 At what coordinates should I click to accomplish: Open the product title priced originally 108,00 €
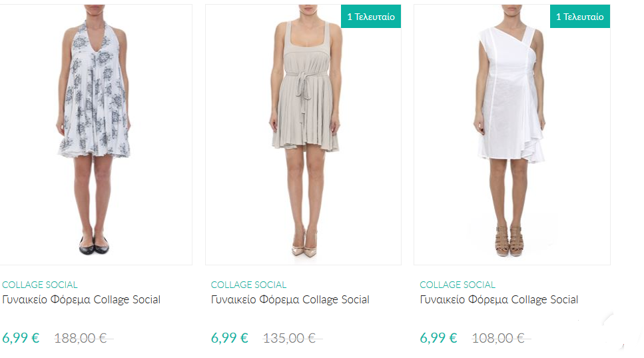pyautogui.click(x=499, y=300)
